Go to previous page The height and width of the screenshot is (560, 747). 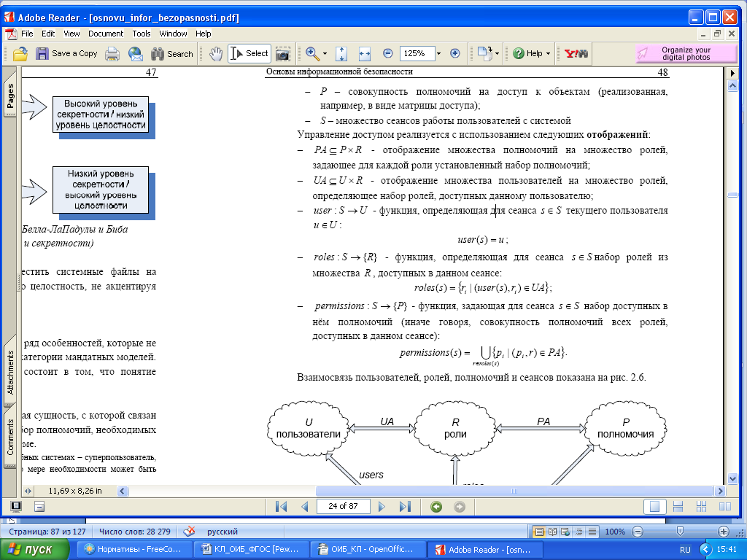tap(305, 507)
